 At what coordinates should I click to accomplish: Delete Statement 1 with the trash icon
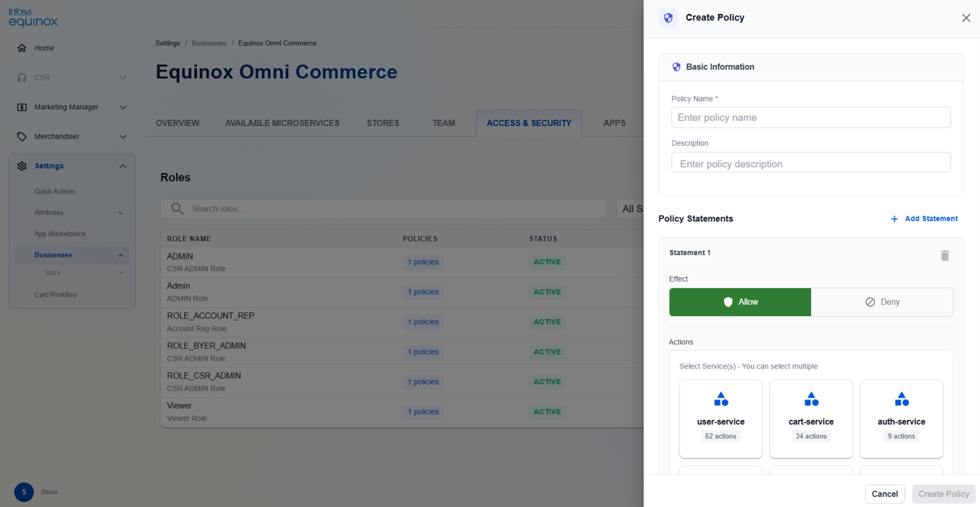pos(945,255)
